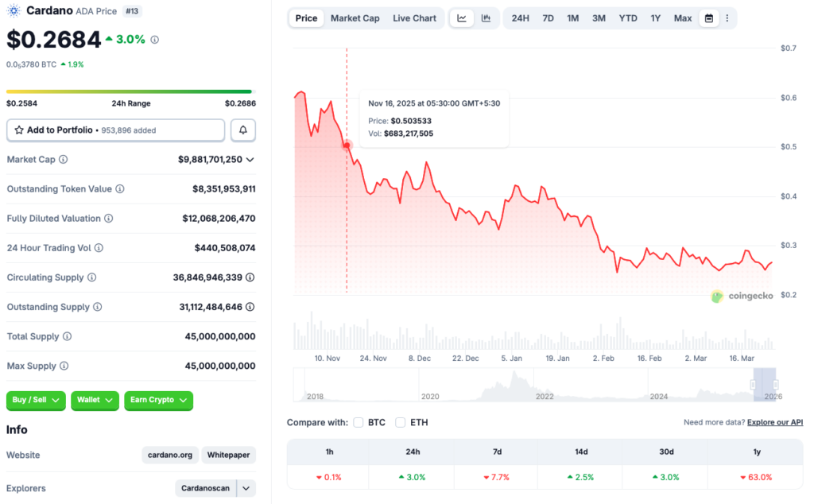Open the Live Chart tab
Image resolution: width=814 pixels, height=504 pixels.
click(414, 17)
